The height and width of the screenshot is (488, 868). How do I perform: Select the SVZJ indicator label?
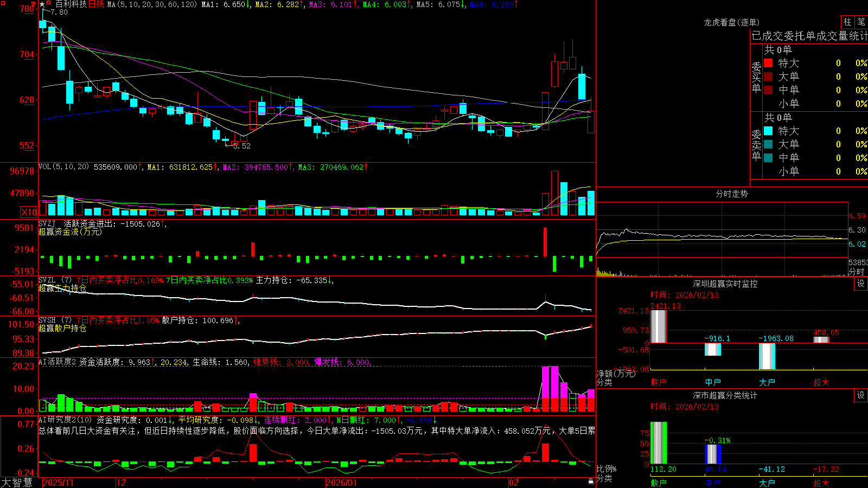coord(47,223)
